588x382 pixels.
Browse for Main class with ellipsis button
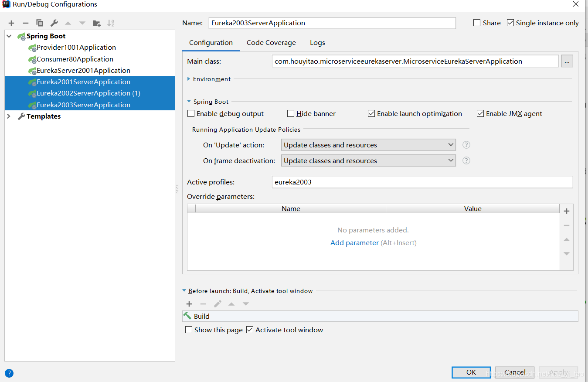point(567,61)
